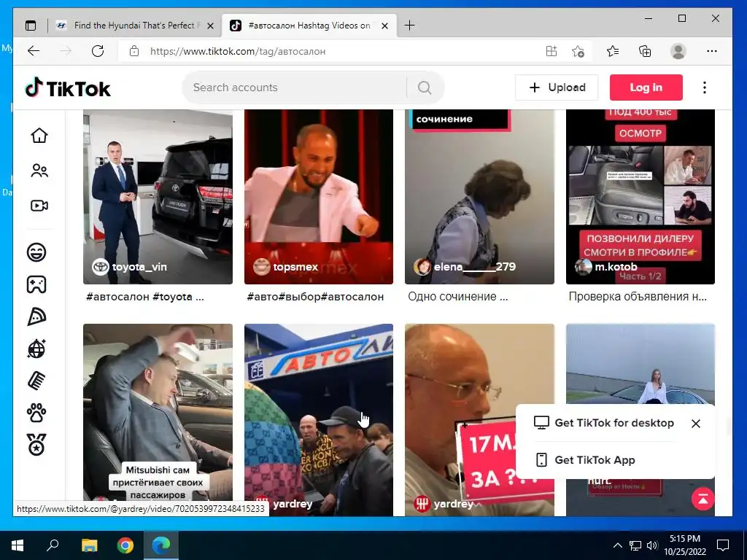The width and height of the screenshot is (747, 560).
Task: Select the Animals paw print category icon
Action: pos(36,413)
